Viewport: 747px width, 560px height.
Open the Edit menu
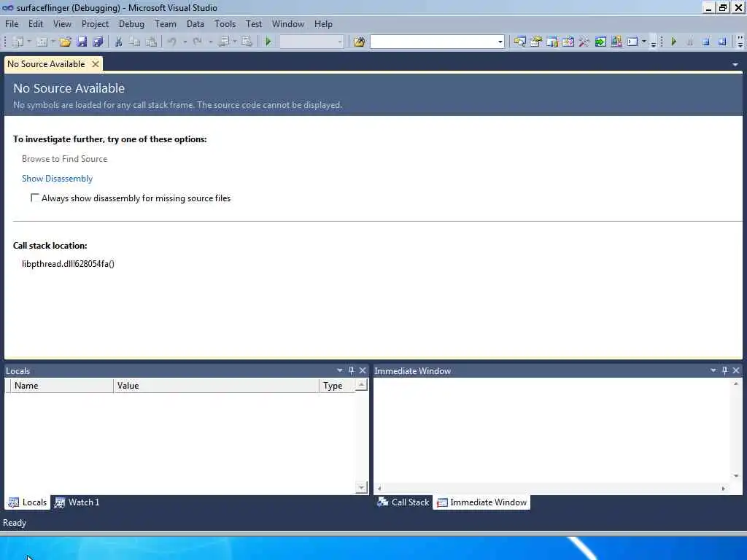[x=35, y=24]
